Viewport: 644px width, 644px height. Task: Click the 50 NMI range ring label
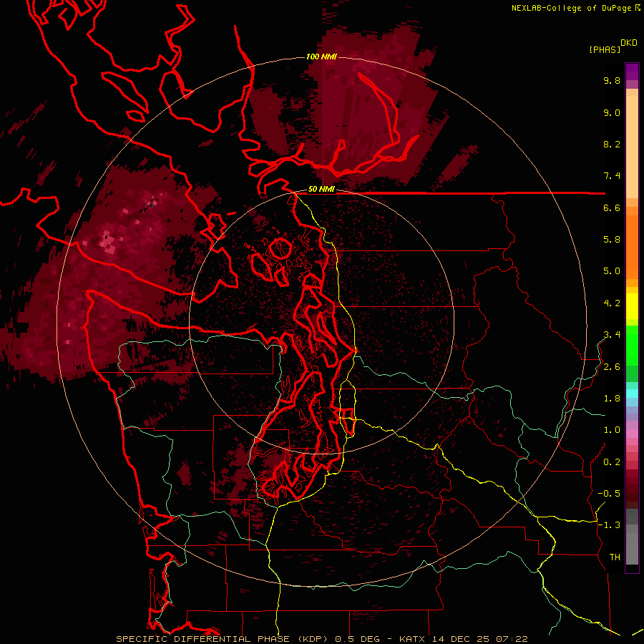321,190
